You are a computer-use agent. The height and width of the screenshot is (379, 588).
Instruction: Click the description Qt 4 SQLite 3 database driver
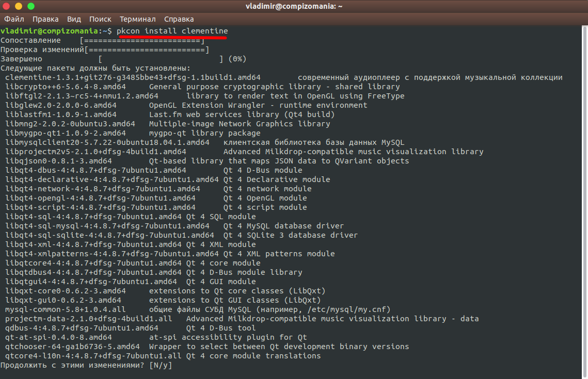tap(291, 235)
